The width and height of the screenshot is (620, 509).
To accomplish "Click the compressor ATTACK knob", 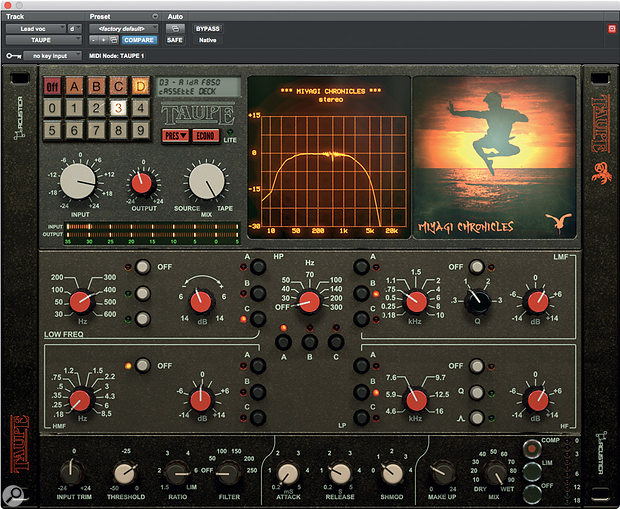I will point(288,473).
